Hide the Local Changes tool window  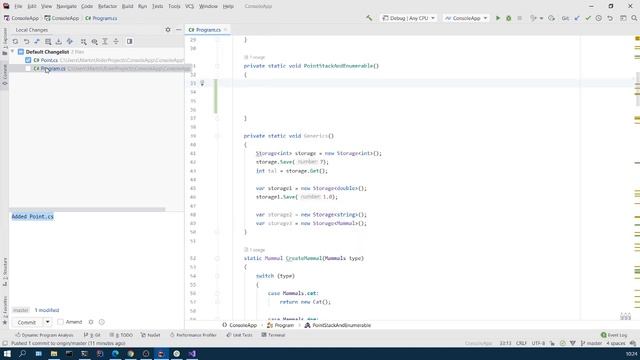point(178,30)
